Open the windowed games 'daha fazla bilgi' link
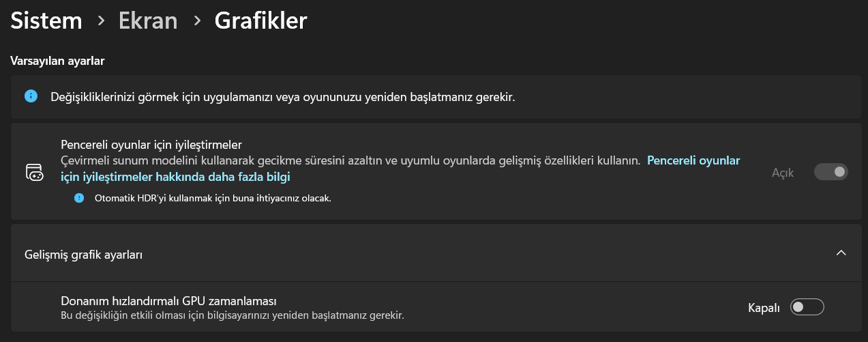 pyautogui.click(x=693, y=161)
